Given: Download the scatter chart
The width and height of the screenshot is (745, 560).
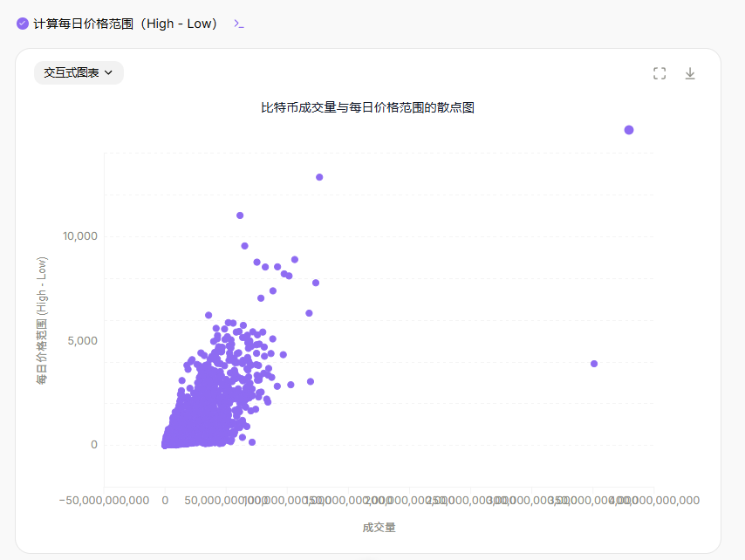Looking at the screenshot, I should pos(690,73).
